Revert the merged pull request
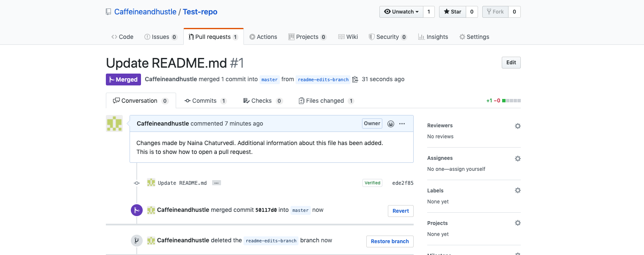Image resolution: width=644 pixels, height=255 pixels. point(401,211)
